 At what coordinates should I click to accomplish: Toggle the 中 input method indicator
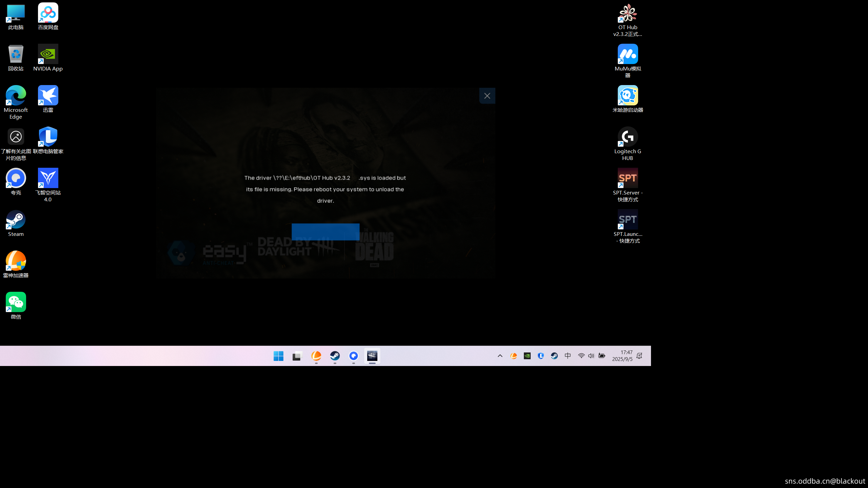[x=568, y=356]
